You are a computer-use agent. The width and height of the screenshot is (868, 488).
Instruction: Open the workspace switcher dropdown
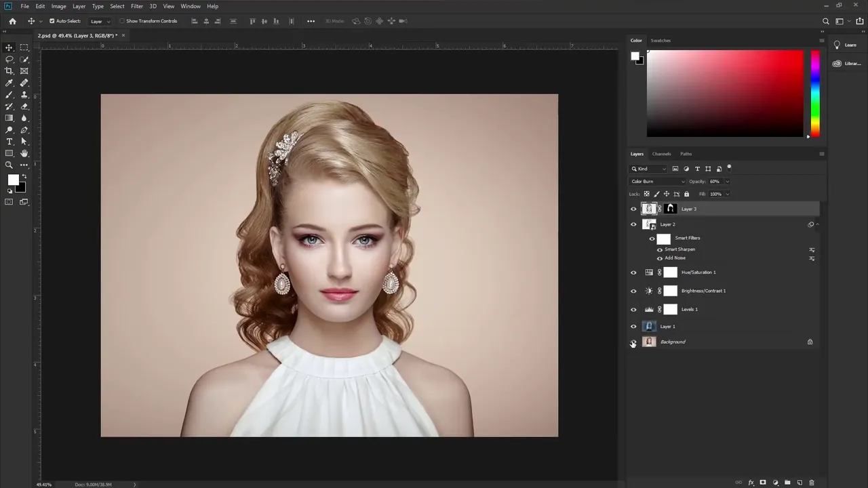(842, 21)
